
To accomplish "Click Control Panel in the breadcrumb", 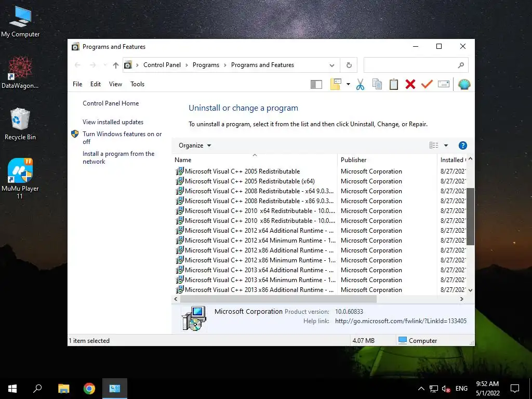I will [162, 65].
